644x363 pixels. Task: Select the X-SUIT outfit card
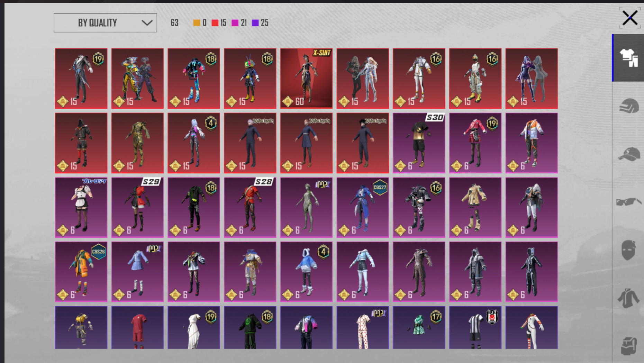(x=306, y=78)
